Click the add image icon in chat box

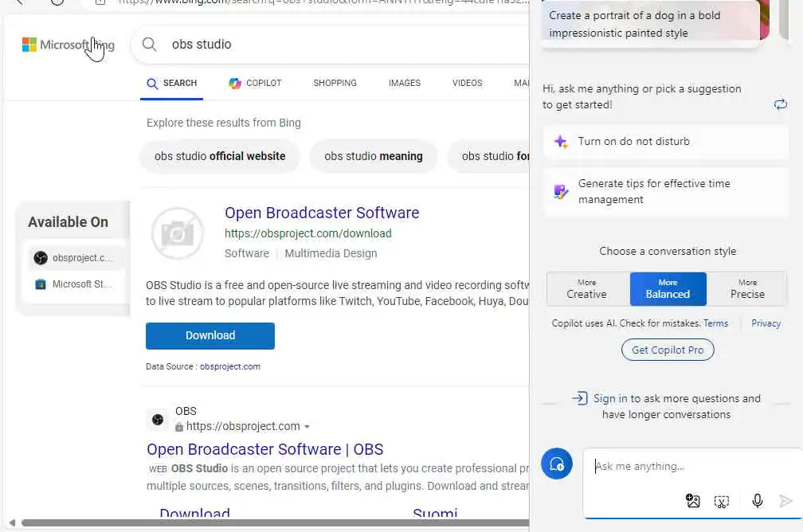click(693, 501)
